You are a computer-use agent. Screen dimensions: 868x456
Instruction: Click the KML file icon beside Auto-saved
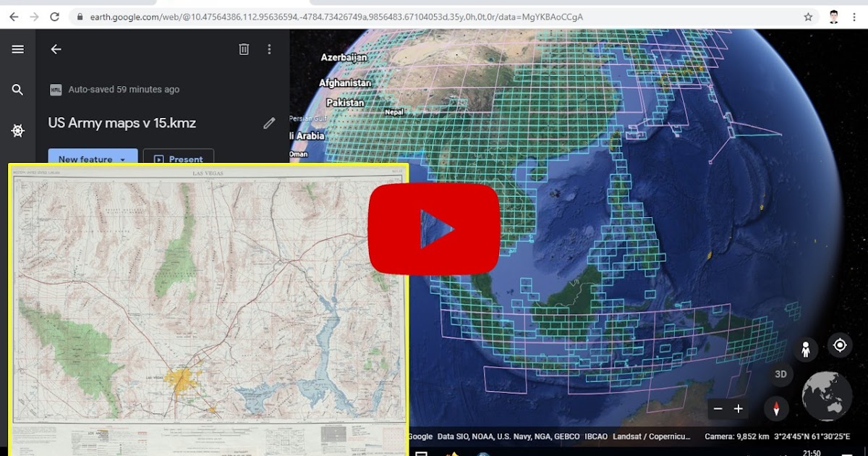[x=56, y=90]
